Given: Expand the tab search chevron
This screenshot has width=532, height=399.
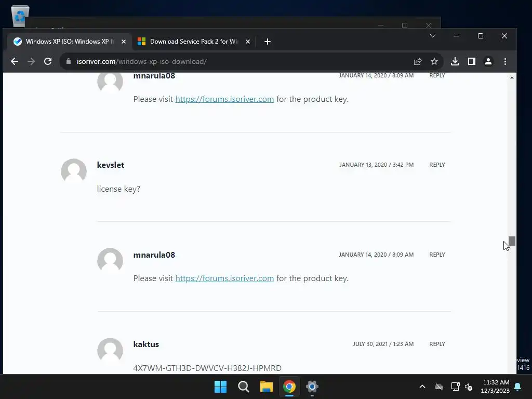Looking at the screenshot, I should (x=433, y=36).
